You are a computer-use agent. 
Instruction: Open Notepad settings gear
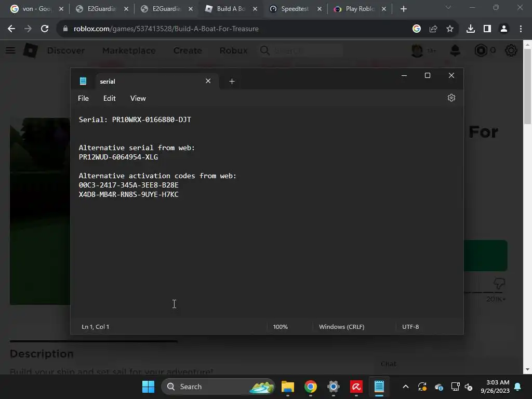pos(451,98)
